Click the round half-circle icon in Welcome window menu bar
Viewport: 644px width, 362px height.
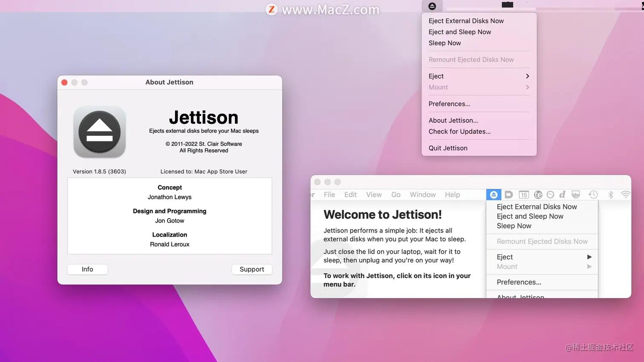550,195
